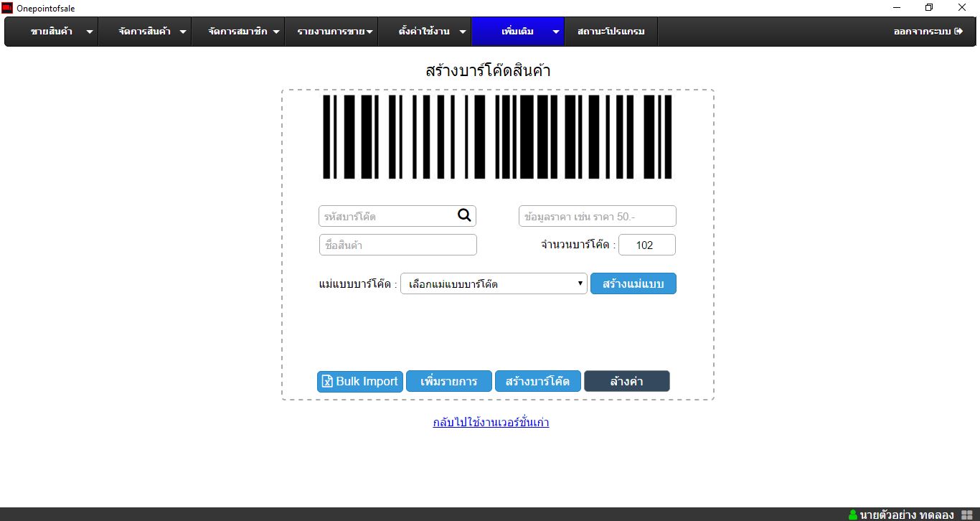Expand the เพิ่มเติม dropdown arrow
Viewport: 980px width, 521px height.
[556, 32]
